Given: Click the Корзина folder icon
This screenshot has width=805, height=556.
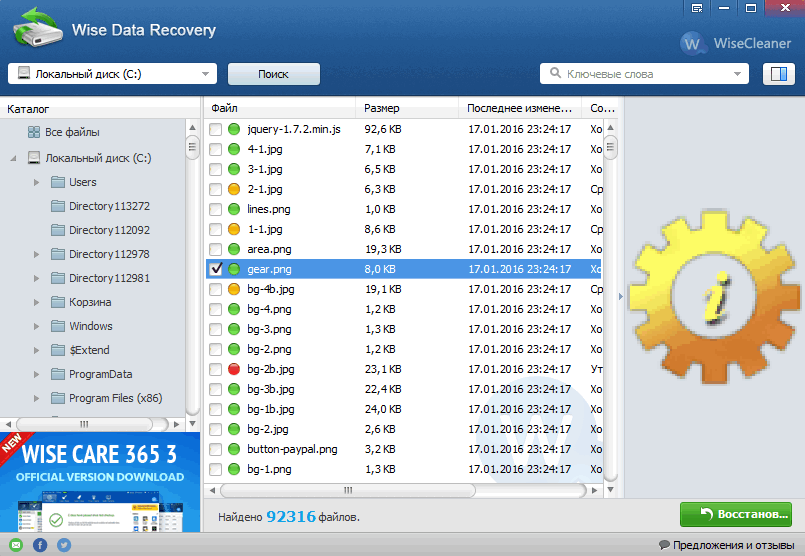Looking at the screenshot, I should 58,302.
